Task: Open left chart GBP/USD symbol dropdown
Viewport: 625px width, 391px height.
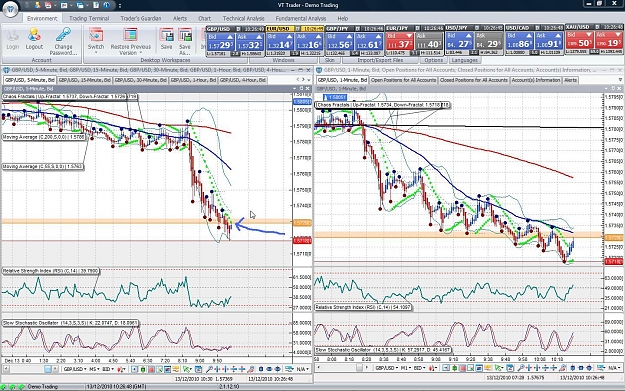Action: 75,369
